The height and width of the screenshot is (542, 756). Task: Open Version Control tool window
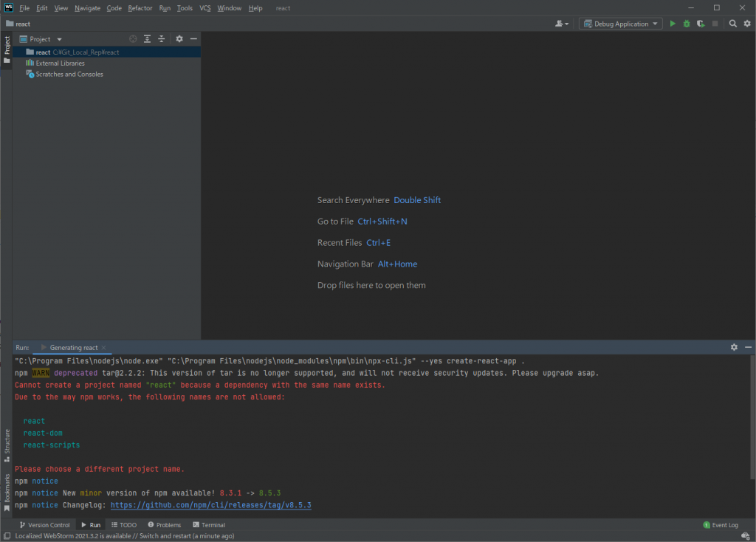pos(44,525)
